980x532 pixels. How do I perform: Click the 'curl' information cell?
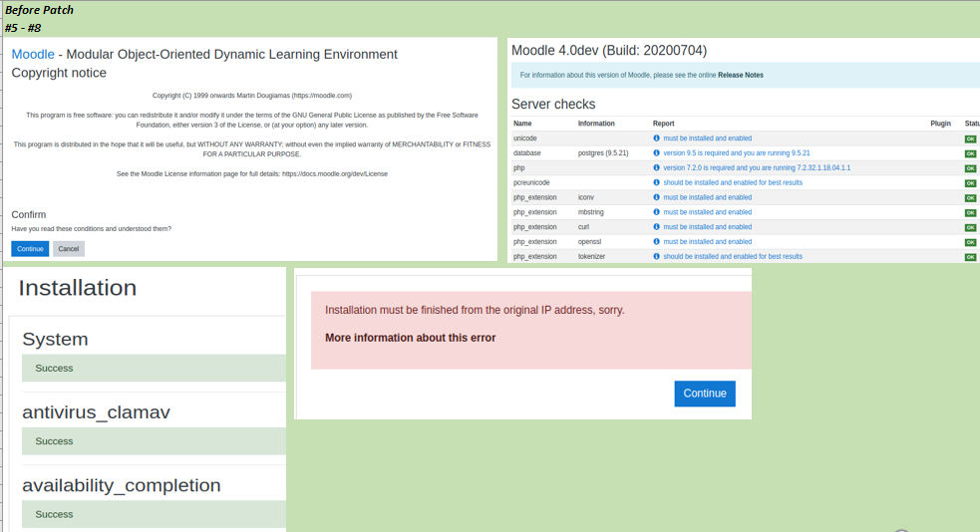[x=583, y=227]
